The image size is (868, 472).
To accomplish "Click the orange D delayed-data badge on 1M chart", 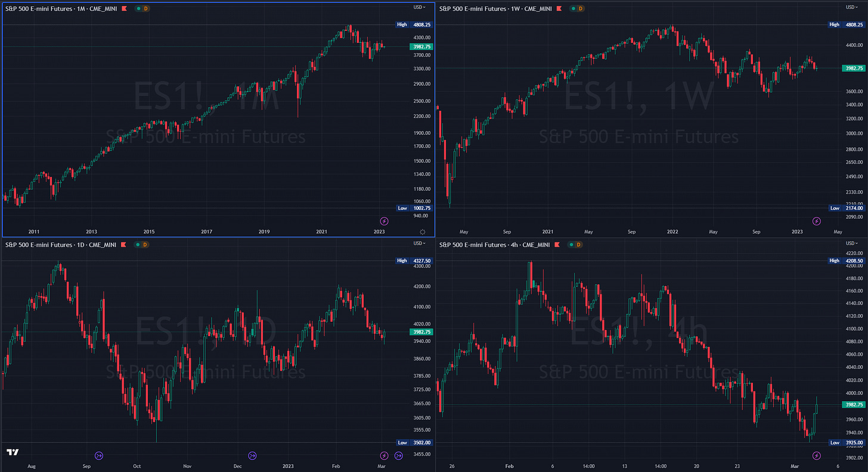I will pos(147,9).
